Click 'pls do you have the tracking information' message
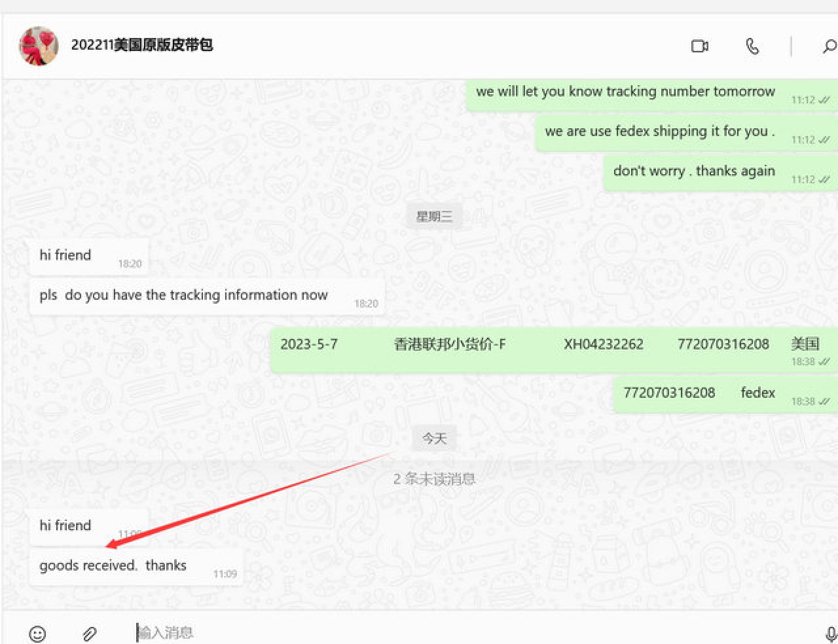 coord(183,295)
